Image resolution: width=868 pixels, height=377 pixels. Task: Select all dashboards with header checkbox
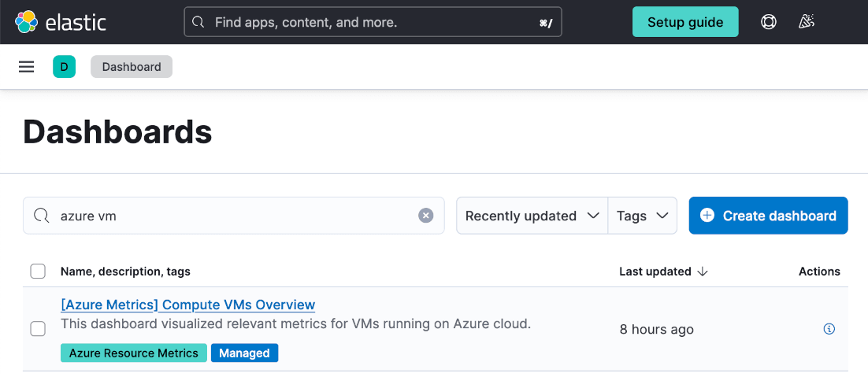(38, 272)
